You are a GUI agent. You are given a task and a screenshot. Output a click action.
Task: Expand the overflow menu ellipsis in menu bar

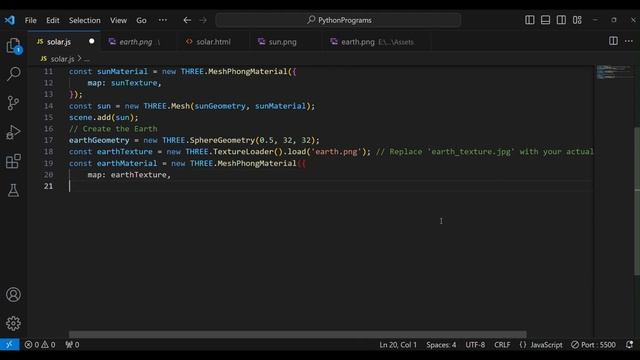tap(162, 20)
